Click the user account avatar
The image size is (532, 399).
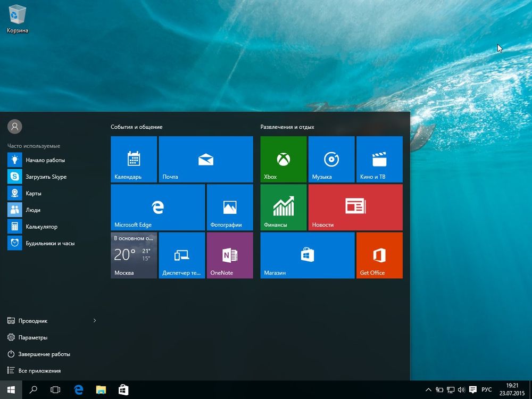(x=14, y=126)
